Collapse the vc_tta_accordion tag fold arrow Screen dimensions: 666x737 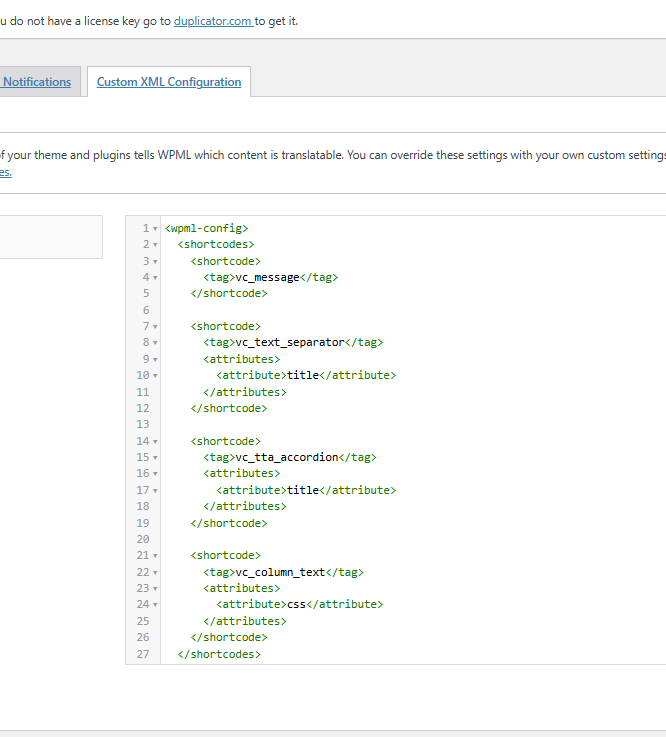pyautogui.click(x=155, y=458)
